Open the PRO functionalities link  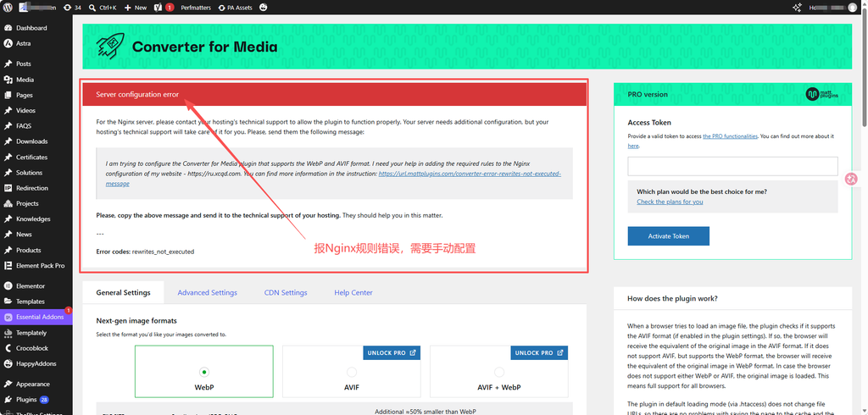(730, 136)
